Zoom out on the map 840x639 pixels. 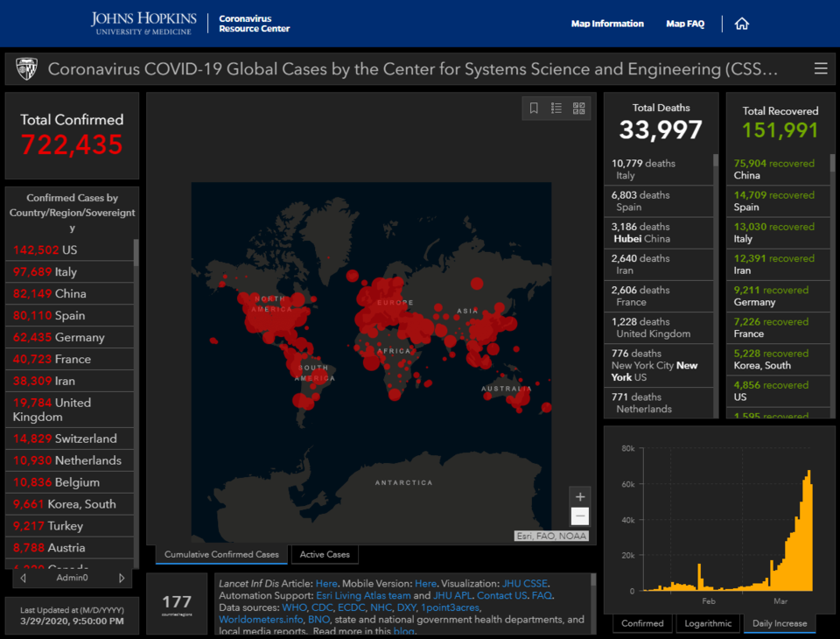[x=579, y=516]
